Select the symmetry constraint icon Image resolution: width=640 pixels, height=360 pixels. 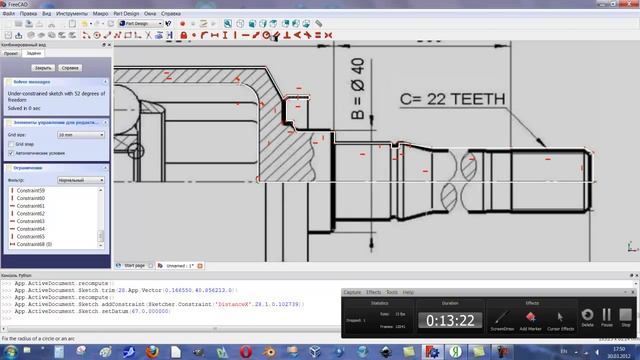click(x=328, y=36)
